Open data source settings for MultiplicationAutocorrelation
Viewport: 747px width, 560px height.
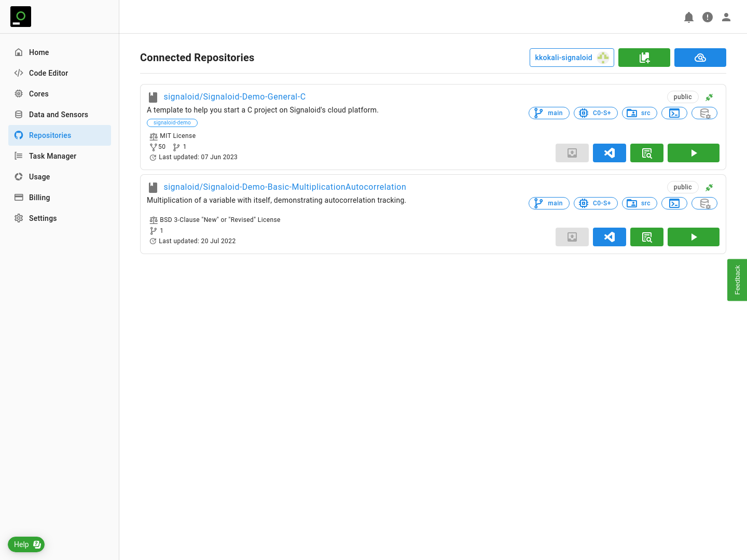tap(704, 203)
